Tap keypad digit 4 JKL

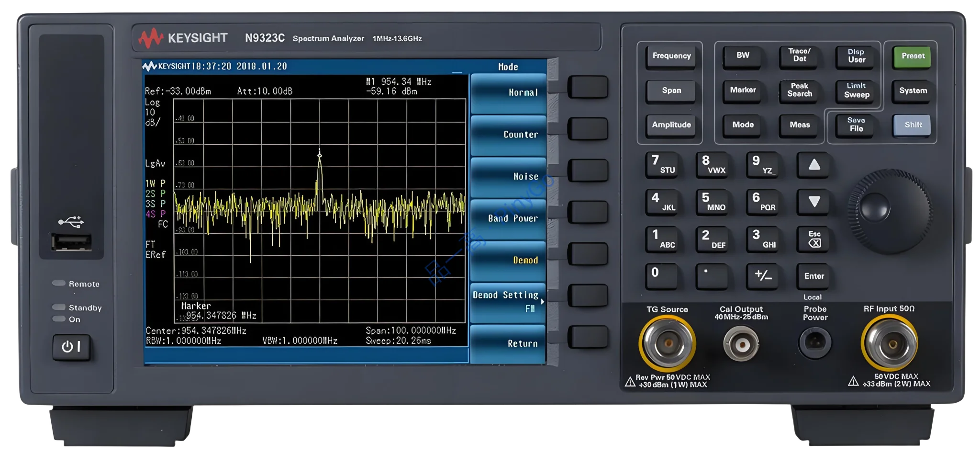coord(662,202)
